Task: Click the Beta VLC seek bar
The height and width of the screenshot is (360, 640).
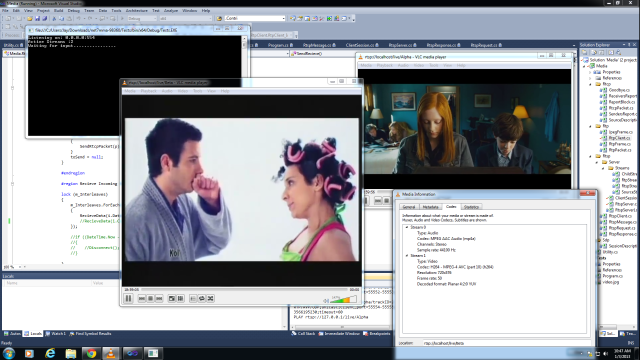Action: coord(243,289)
